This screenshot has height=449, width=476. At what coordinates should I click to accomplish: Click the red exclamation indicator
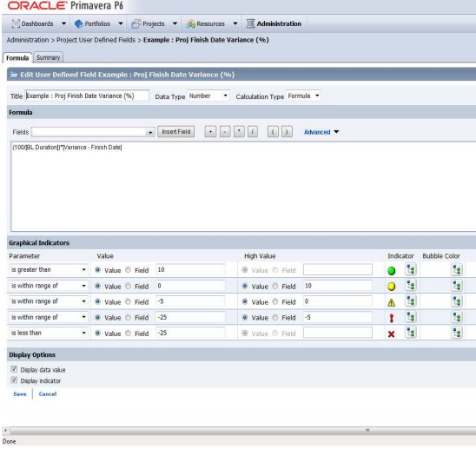tap(391, 318)
